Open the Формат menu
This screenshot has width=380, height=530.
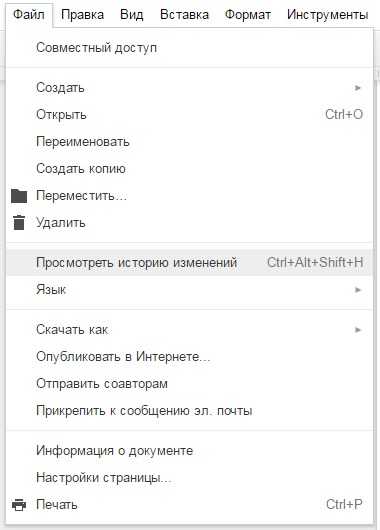point(248,15)
